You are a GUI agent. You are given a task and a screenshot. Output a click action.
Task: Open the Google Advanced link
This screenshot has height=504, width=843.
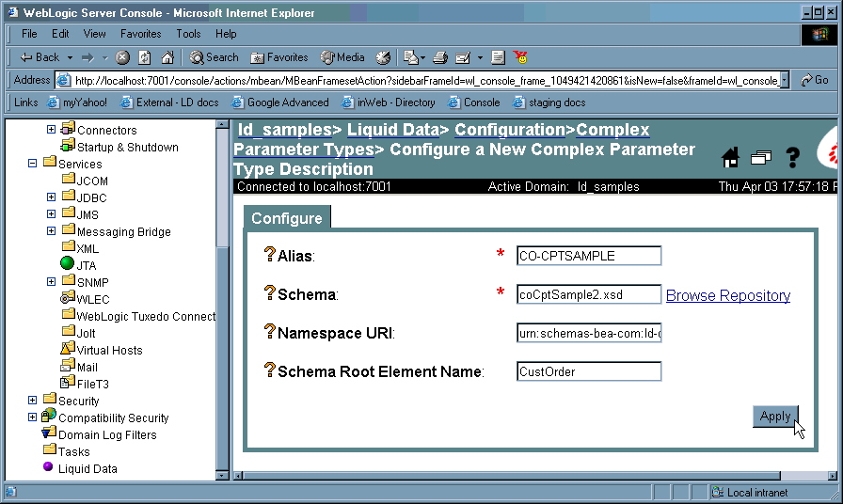(280, 102)
